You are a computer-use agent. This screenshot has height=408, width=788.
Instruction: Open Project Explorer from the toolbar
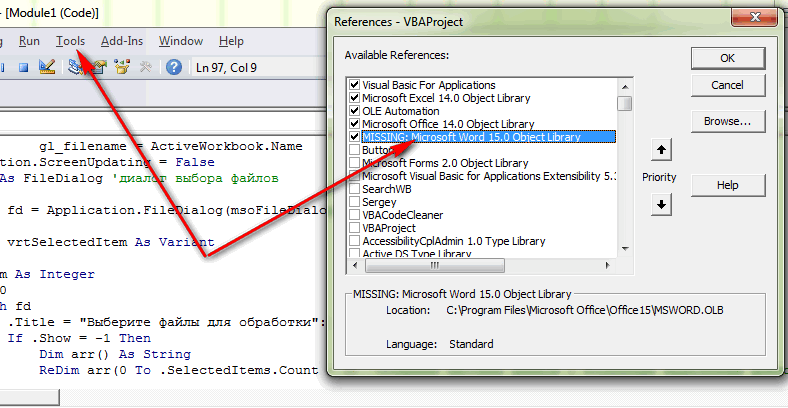(77, 67)
